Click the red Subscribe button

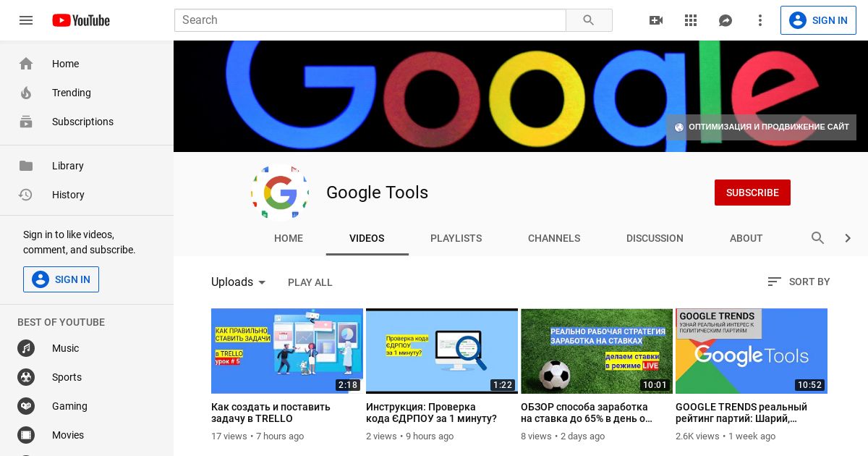click(x=752, y=193)
